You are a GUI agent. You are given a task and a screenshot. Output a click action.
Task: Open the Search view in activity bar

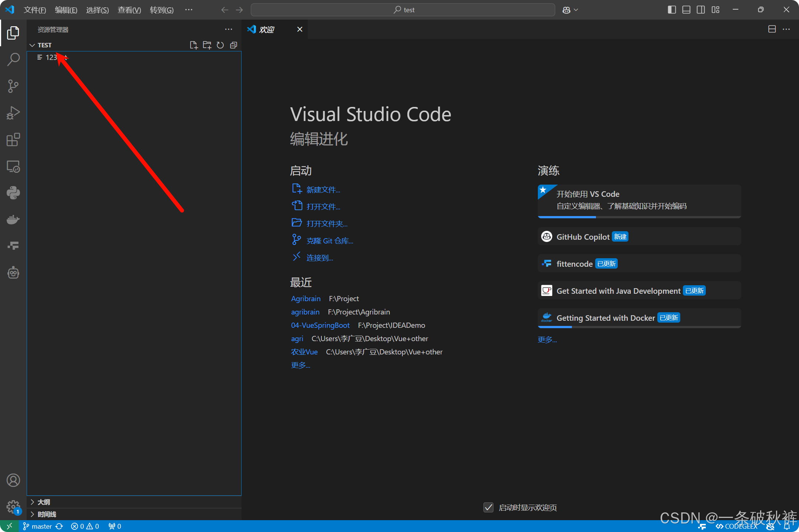coord(13,59)
